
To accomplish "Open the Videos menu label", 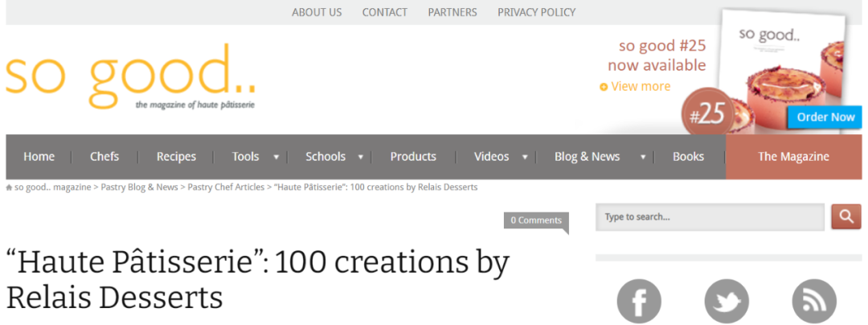I will point(491,157).
